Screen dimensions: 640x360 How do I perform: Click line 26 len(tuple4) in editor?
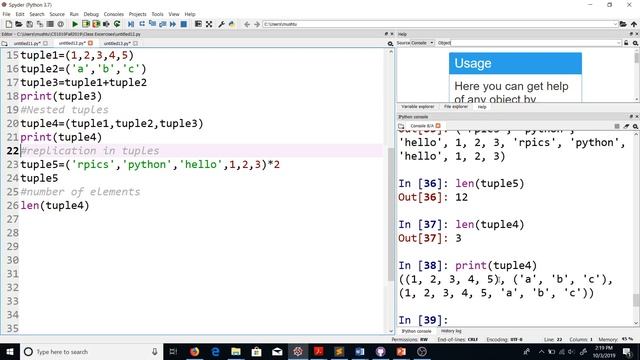click(55, 205)
